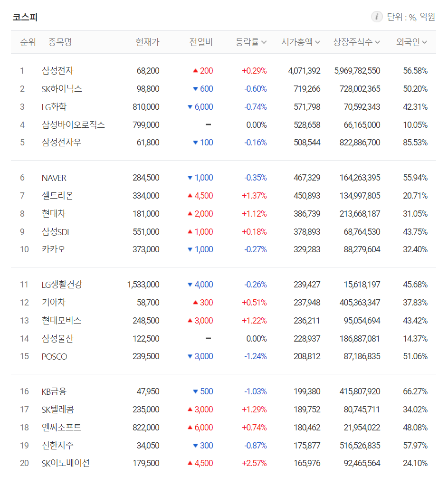Click NAVER foreign ratio 55.94%
448x486 pixels.
point(415,178)
